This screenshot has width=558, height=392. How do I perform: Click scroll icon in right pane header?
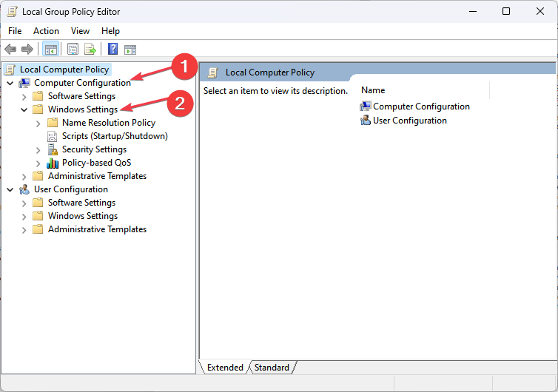coord(213,72)
